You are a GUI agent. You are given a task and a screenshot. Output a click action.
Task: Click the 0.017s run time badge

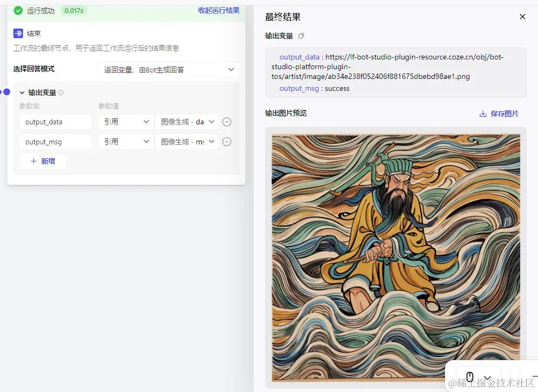tap(74, 11)
